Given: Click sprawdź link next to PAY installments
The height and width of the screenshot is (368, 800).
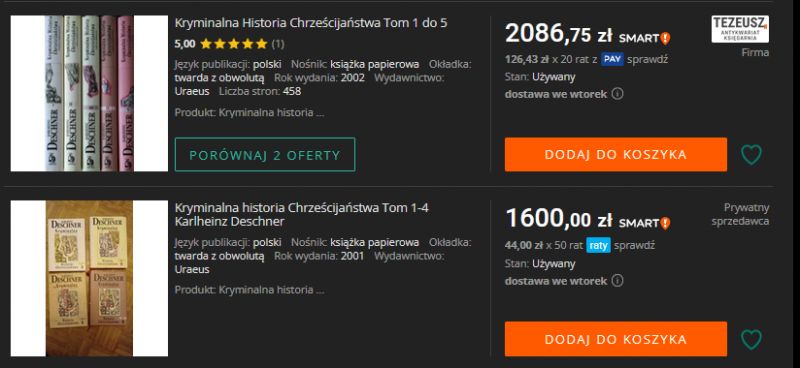Looking at the screenshot, I should click(x=647, y=60).
